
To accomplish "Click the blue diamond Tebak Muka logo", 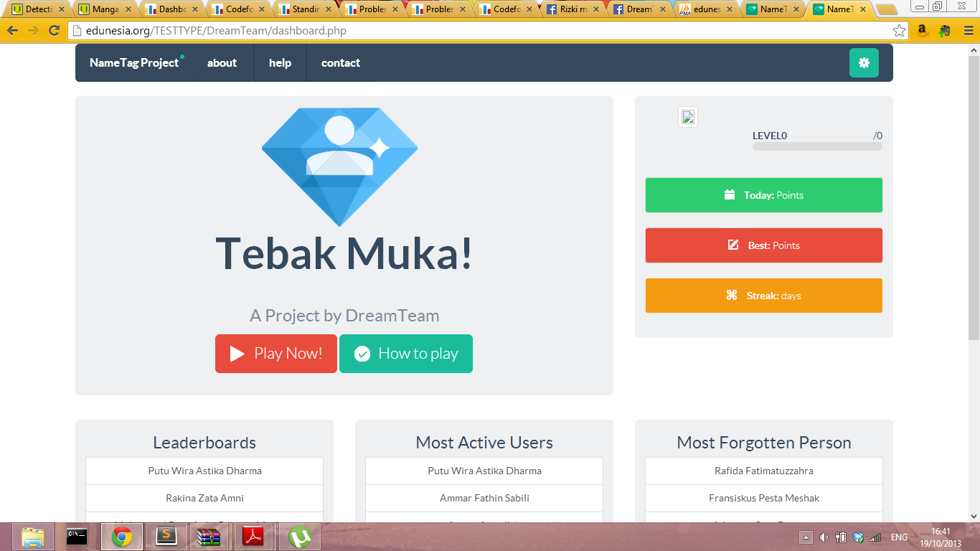I will [339, 166].
